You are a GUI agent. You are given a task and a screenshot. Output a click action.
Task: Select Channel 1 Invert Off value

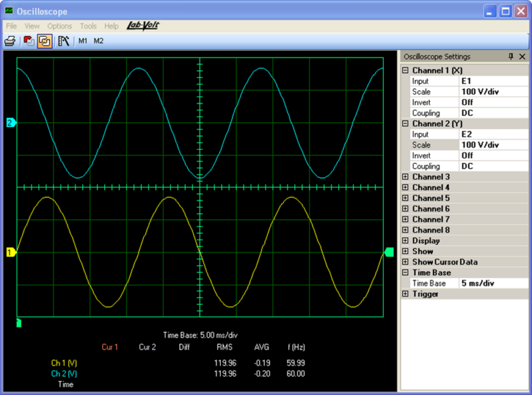pyautogui.click(x=493, y=102)
